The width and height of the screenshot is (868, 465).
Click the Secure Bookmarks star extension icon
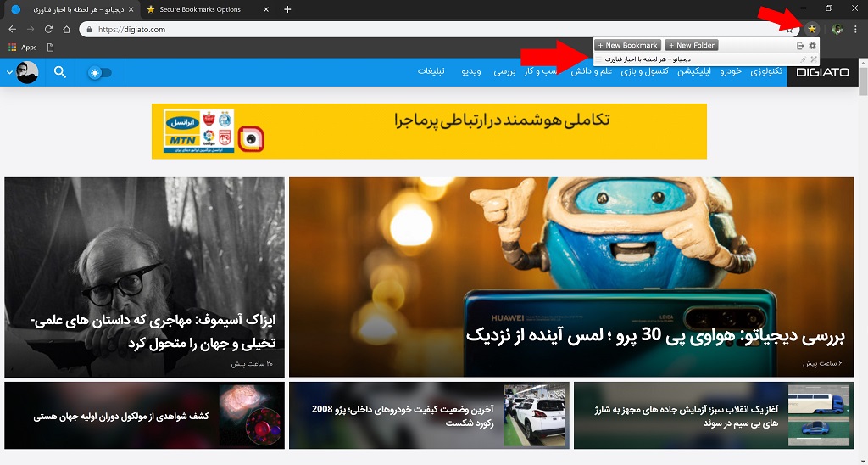[x=811, y=30]
